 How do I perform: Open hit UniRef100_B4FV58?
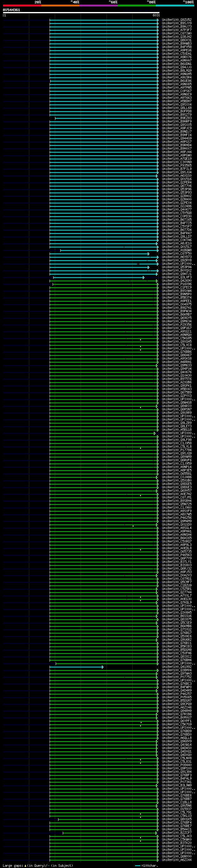(x=177, y=47)
